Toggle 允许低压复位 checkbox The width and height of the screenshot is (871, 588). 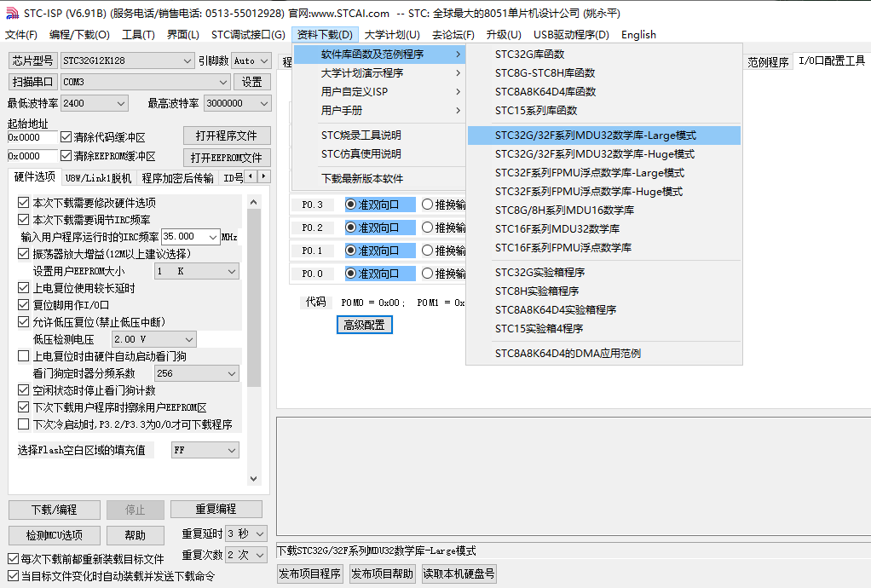23,322
